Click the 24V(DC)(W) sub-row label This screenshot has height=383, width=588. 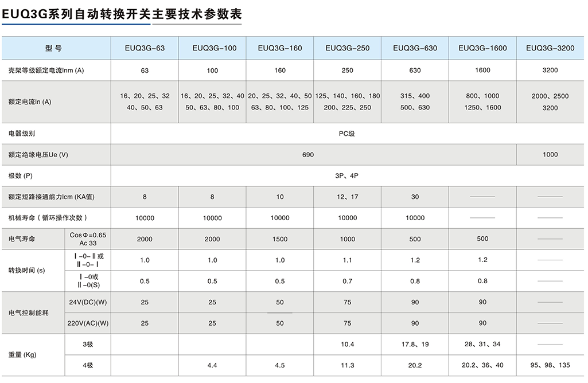(x=87, y=302)
